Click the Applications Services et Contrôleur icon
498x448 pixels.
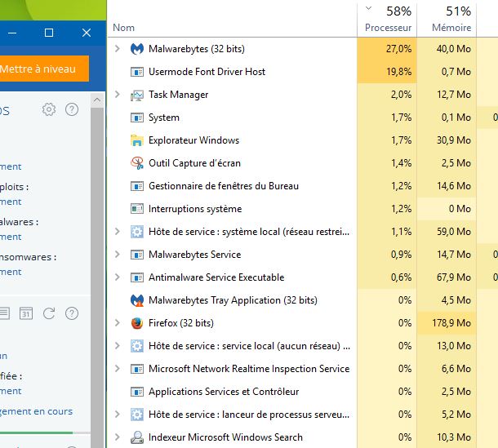137,392
